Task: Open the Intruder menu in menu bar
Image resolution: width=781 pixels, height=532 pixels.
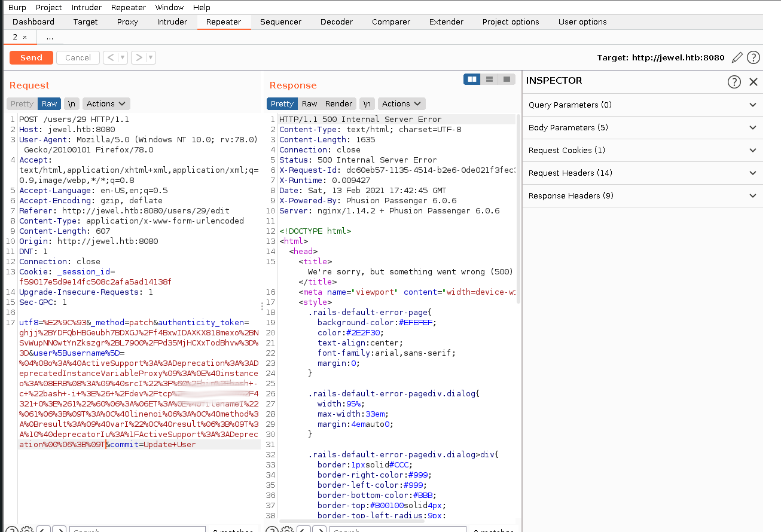Action: coord(86,7)
